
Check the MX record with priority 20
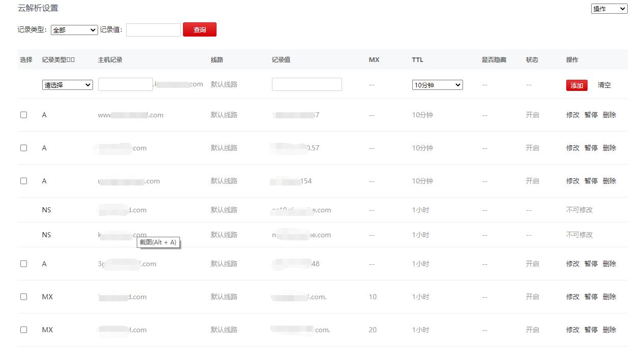click(x=23, y=330)
